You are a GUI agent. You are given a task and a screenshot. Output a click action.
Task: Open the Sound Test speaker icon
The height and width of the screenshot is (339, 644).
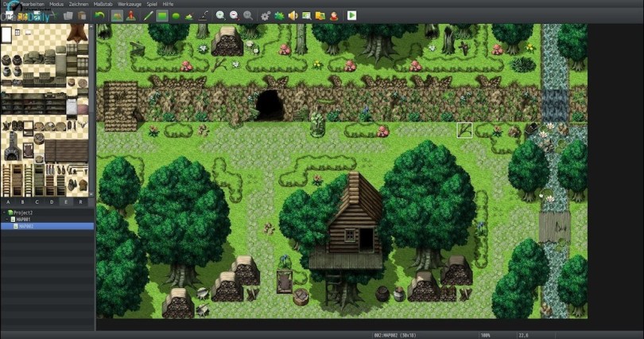293,16
